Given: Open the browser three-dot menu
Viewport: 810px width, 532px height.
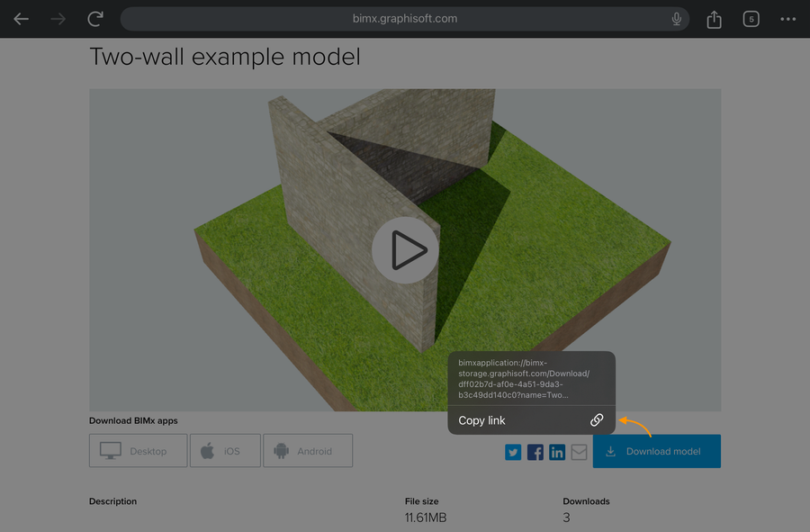Looking at the screenshot, I should (x=787, y=19).
